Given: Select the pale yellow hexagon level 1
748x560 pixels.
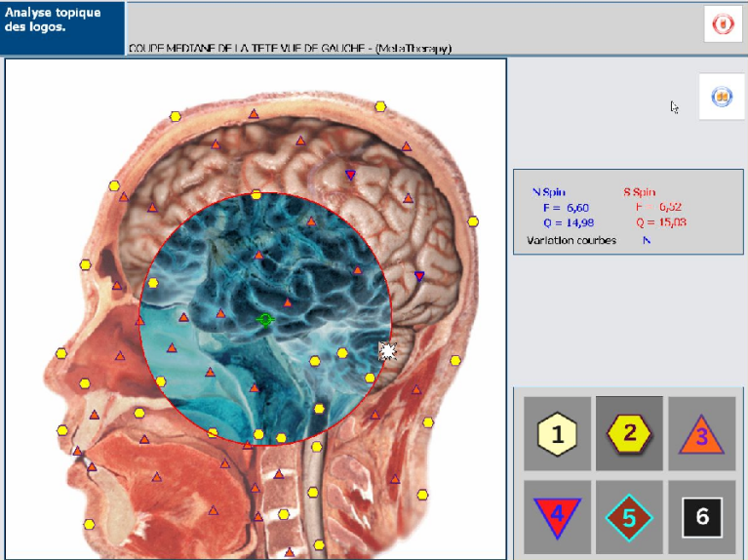Looking at the screenshot, I should click(558, 435).
